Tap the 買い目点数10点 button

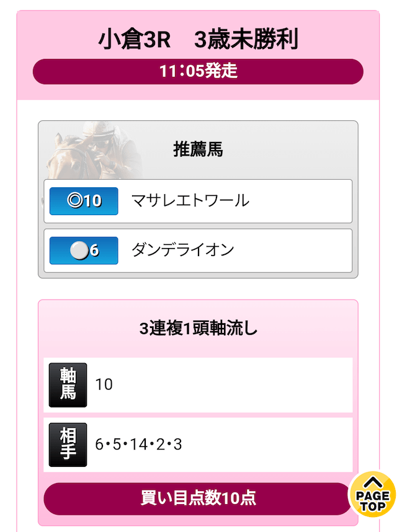tap(197, 498)
